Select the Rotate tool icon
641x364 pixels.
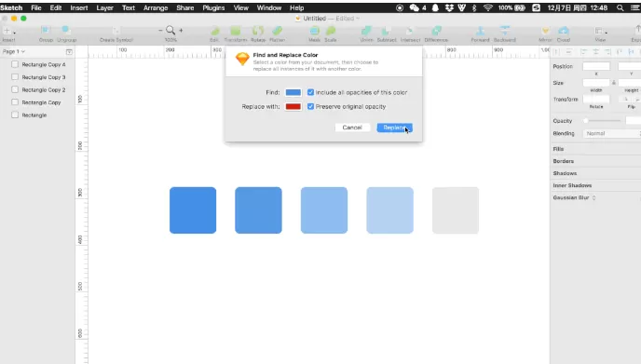point(258,31)
